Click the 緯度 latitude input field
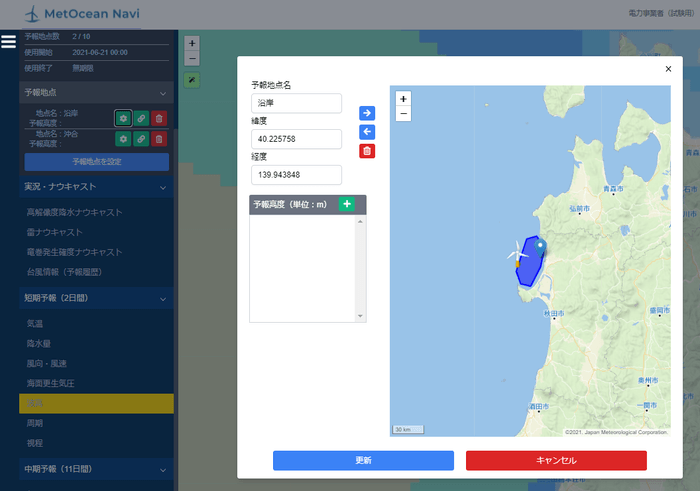The height and width of the screenshot is (491, 700). tap(297, 139)
